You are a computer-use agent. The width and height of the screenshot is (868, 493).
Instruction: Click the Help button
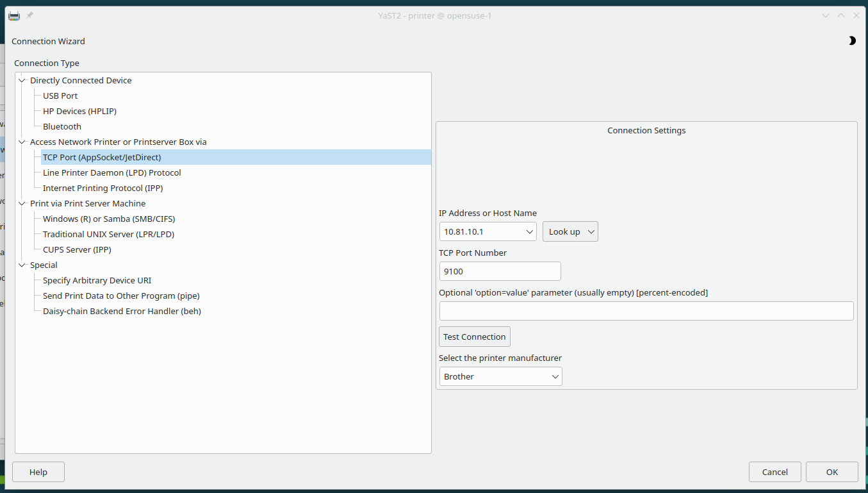tap(38, 472)
